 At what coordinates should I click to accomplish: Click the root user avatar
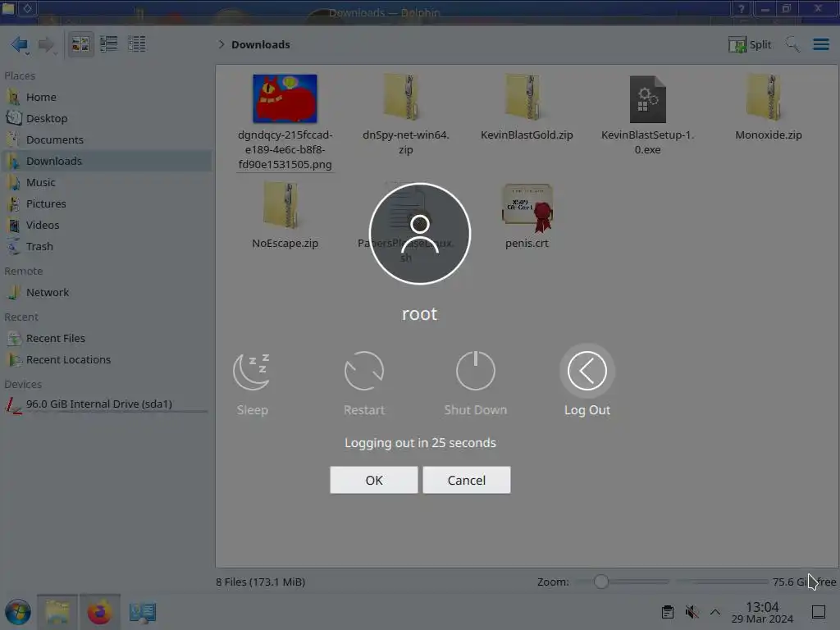pos(419,234)
